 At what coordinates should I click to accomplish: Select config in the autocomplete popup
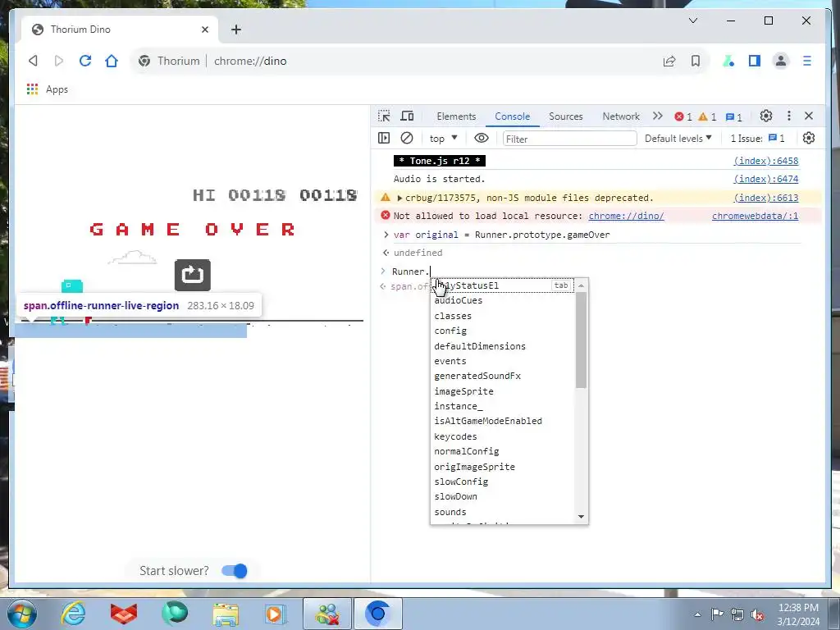(x=503, y=331)
